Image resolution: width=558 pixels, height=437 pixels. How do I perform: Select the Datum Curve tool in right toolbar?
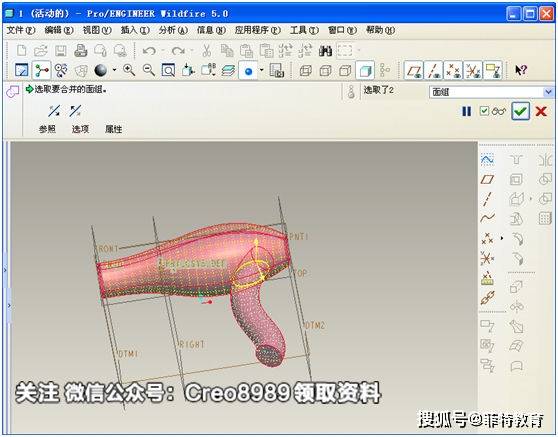pyautogui.click(x=487, y=217)
